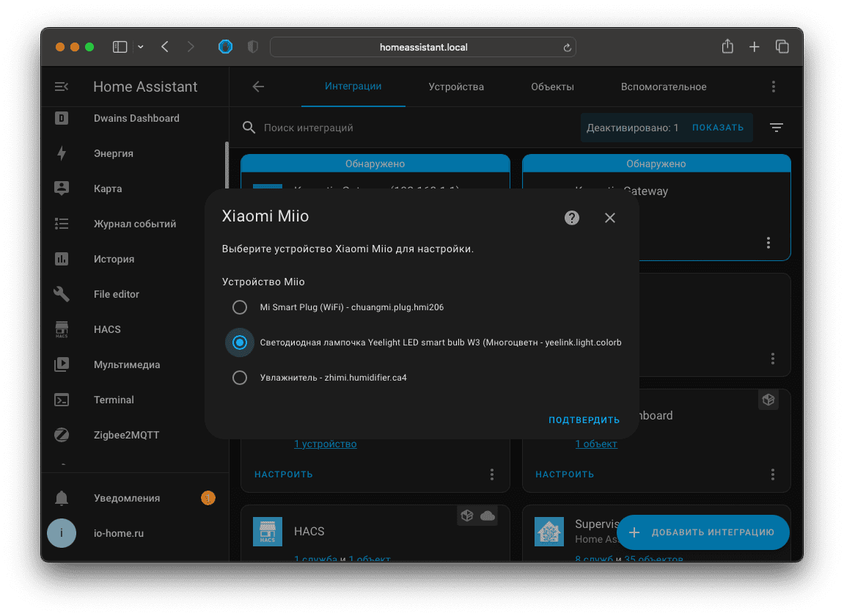Viewport: 844px width, 616px height.
Task: Close the Xiaomi Miio dialog
Action: [x=610, y=218]
